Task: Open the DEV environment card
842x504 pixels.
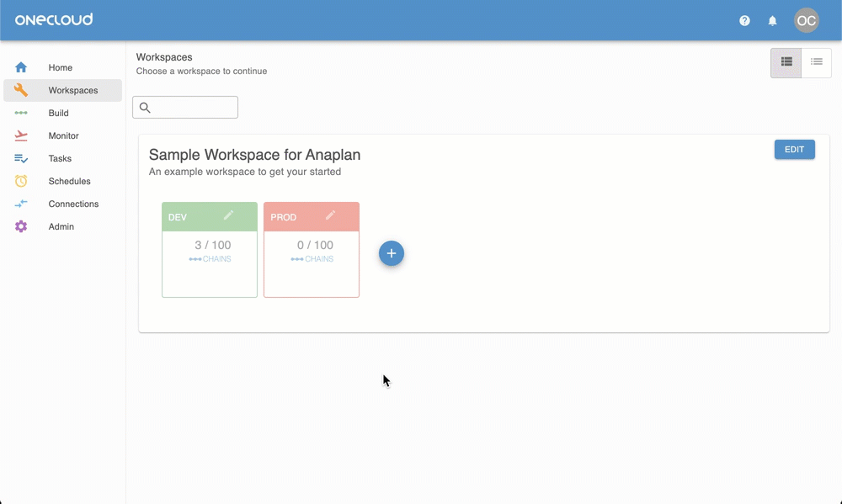Action: click(x=210, y=250)
